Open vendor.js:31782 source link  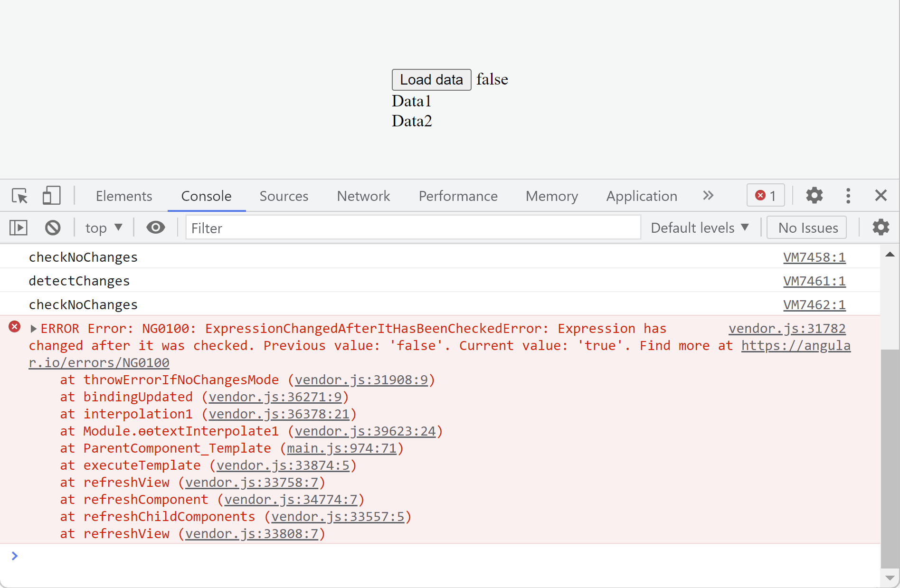coord(787,328)
